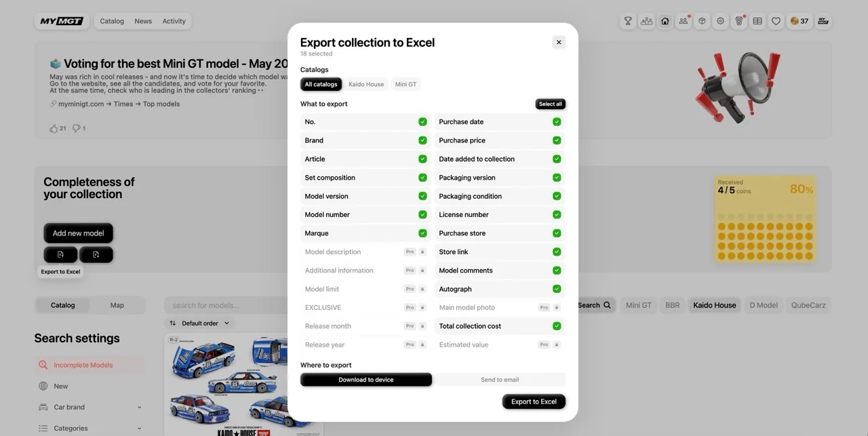Open the medal achievements icon

coord(739,21)
